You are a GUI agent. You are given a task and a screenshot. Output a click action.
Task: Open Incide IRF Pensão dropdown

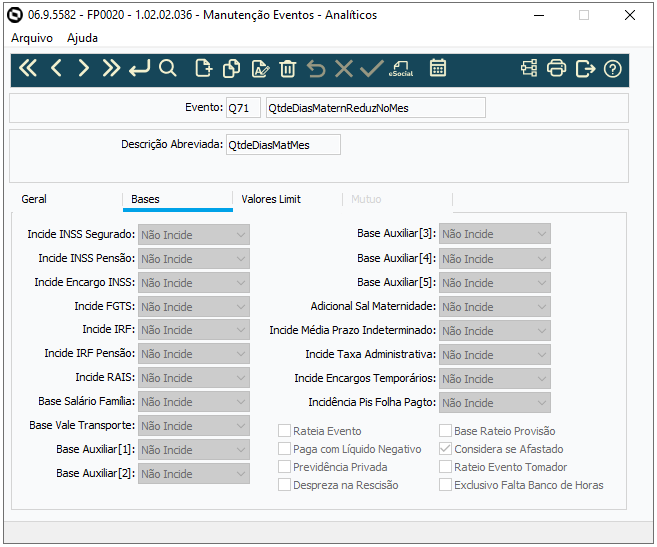pyautogui.click(x=194, y=354)
